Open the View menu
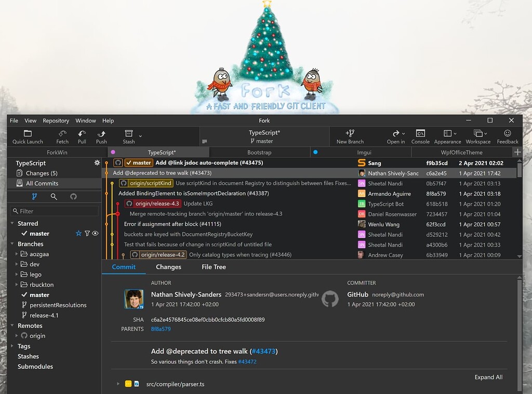 [30, 120]
